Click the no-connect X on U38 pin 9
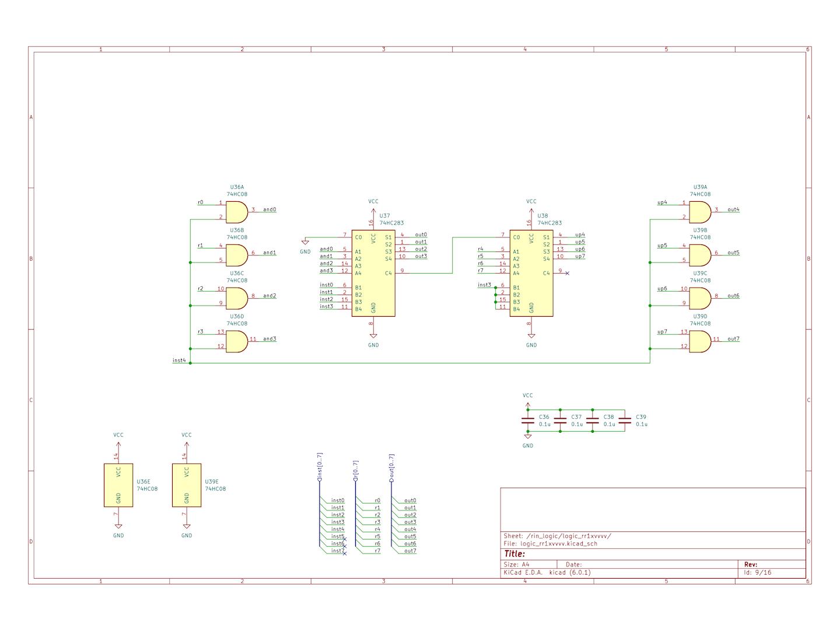Screen dimensions: 840x630 point(567,273)
